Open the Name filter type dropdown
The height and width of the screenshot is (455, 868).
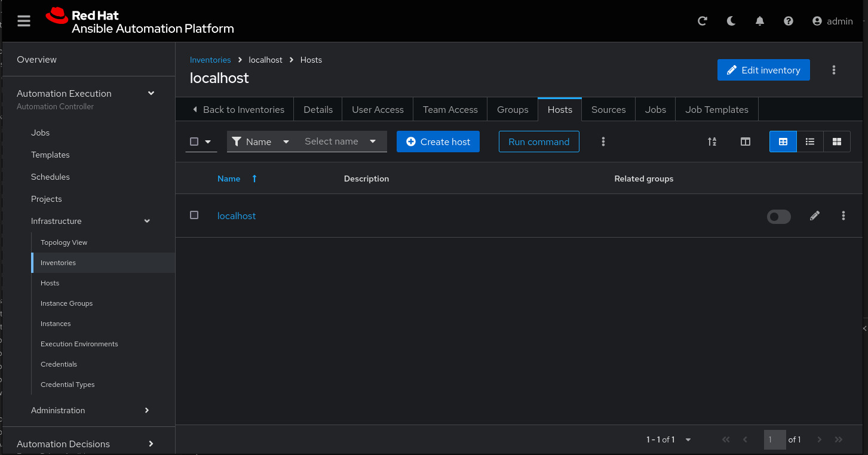261,142
